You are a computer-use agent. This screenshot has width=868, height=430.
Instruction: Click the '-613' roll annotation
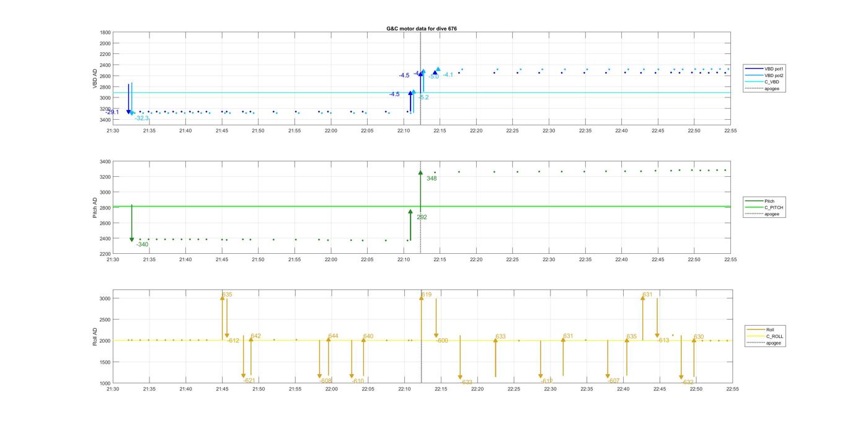663,341
